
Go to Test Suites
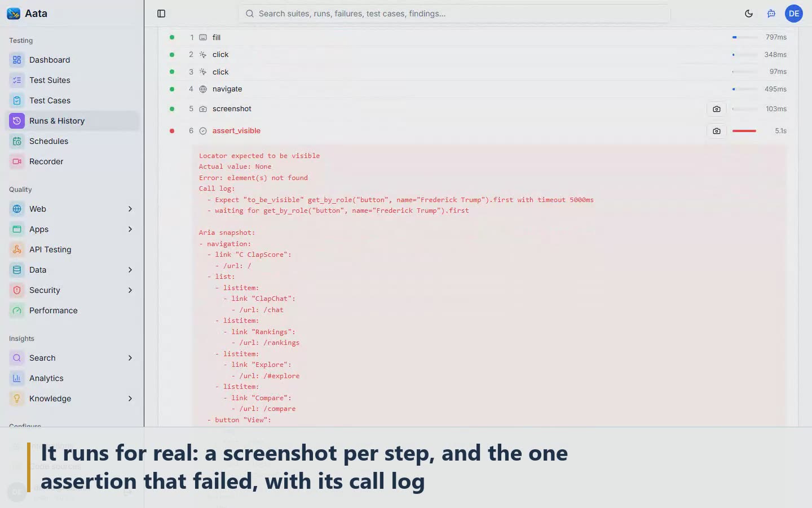click(72, 80)
